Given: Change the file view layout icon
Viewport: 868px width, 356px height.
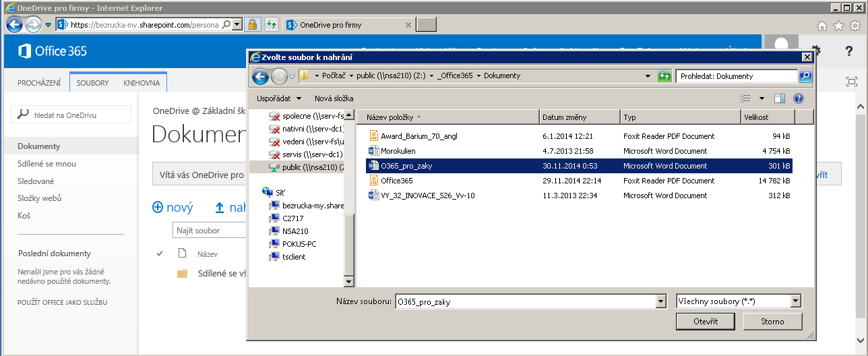Looking at the screenshot, I should pos(745,98).
